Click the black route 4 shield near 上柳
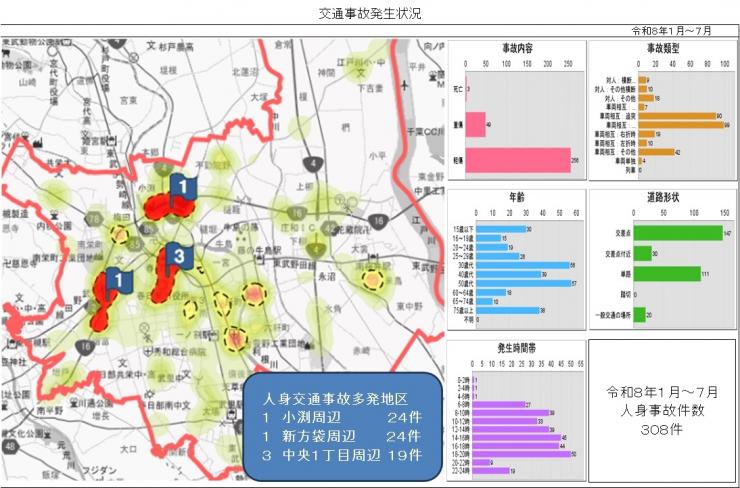 [313, 164]
